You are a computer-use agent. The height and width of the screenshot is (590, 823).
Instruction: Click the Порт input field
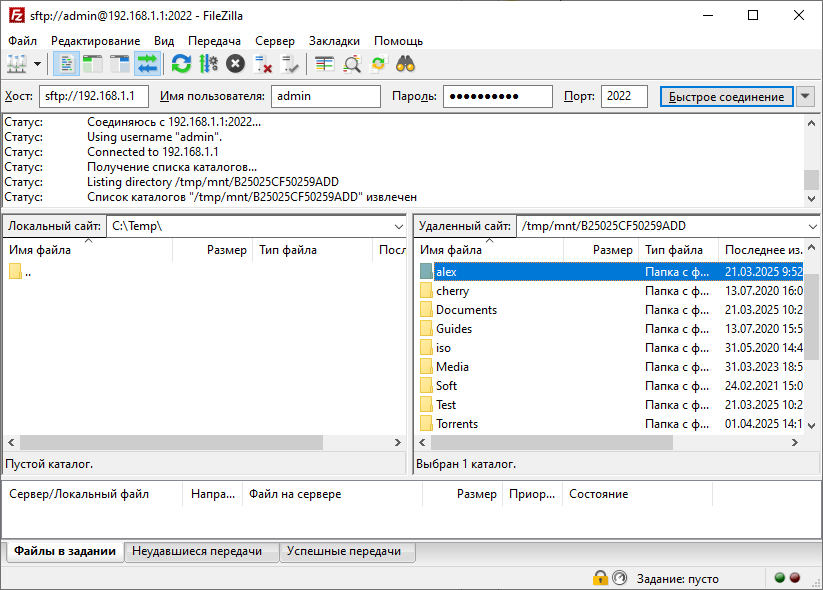pyautogui.click(x=624, y=96)
